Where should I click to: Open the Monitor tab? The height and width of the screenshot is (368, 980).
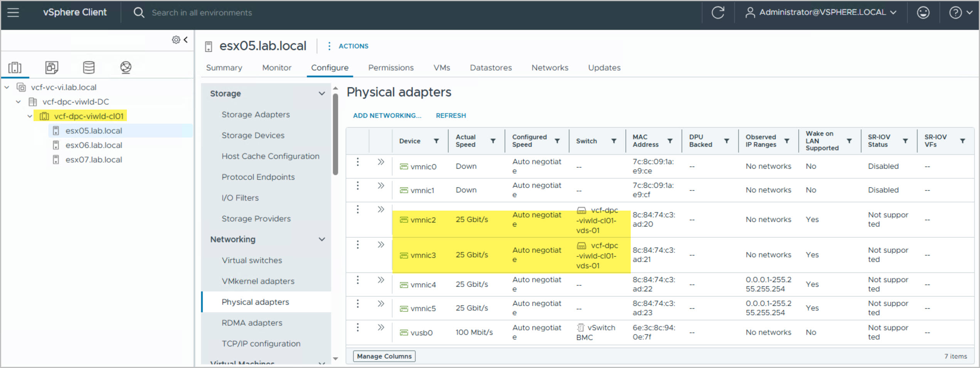click(276, 68)
